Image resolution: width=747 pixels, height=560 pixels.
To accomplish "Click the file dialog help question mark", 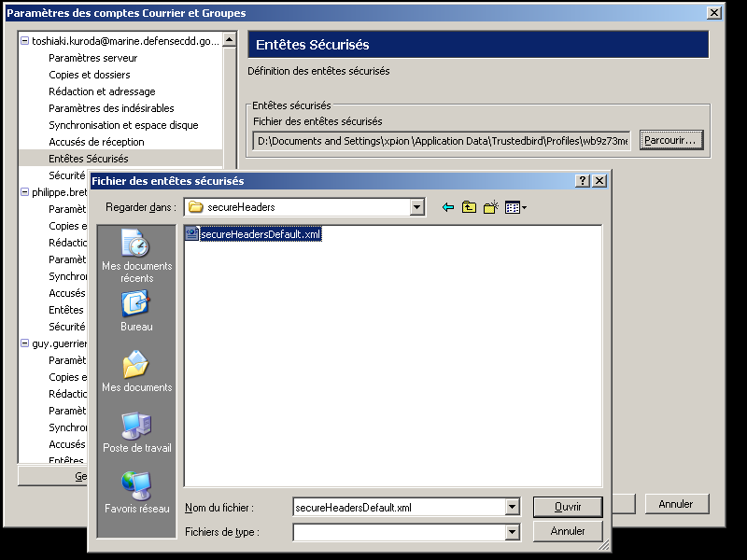I will click(x=583, y=181).
